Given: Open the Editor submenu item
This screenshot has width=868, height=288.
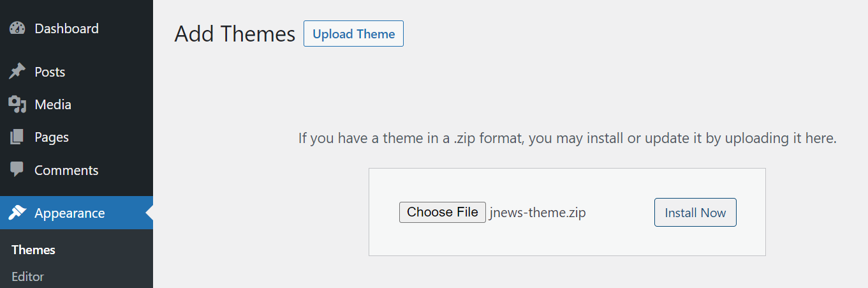Looking at the screenshot, I should (27, 277).
